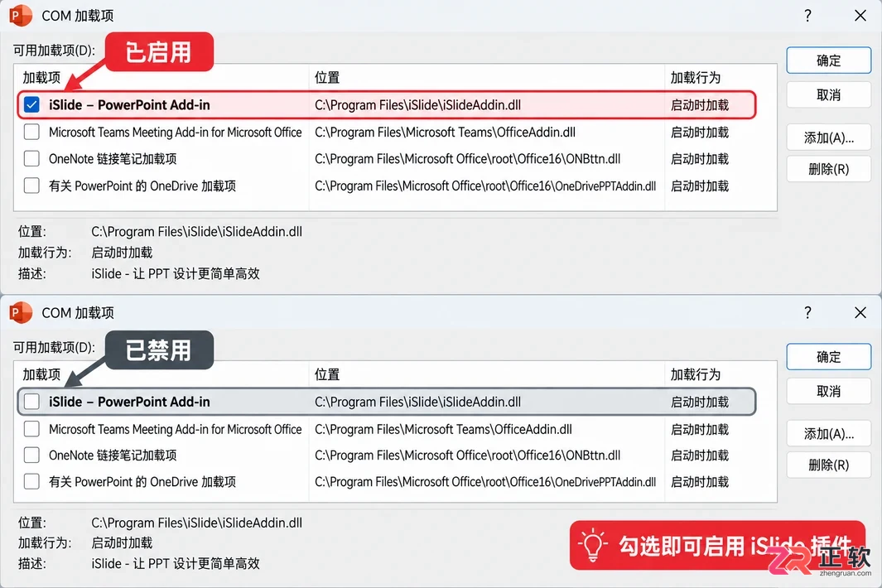The height and width of the screenshot is (588, 882).
Task: Click 确定 button in upper dialog
Action: (828, 60)
